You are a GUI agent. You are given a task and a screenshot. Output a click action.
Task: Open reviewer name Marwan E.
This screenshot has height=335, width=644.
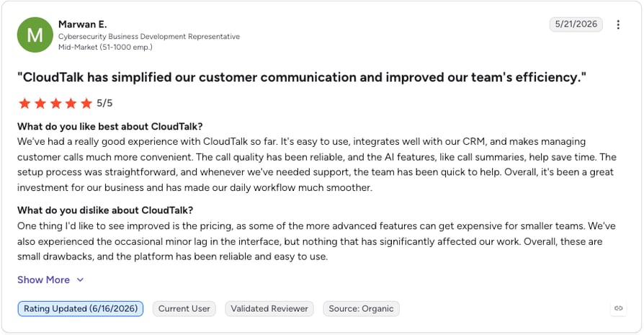[x=83, y=24]
